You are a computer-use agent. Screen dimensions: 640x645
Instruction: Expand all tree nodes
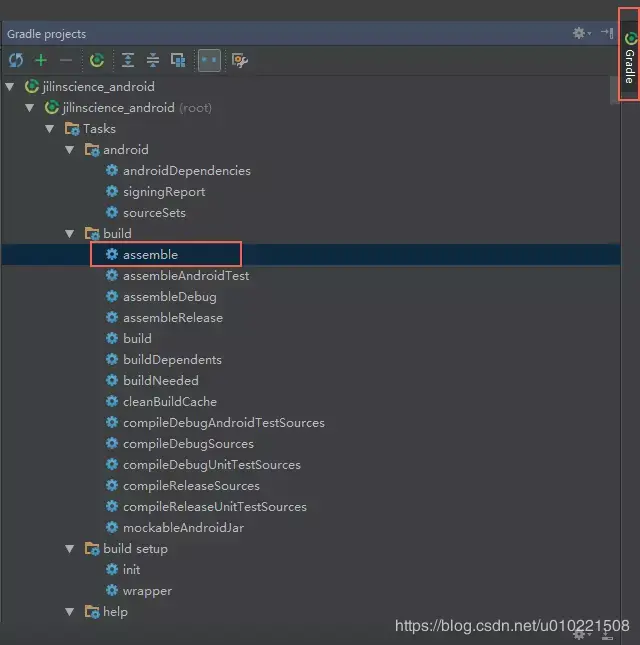click(128, 60)
